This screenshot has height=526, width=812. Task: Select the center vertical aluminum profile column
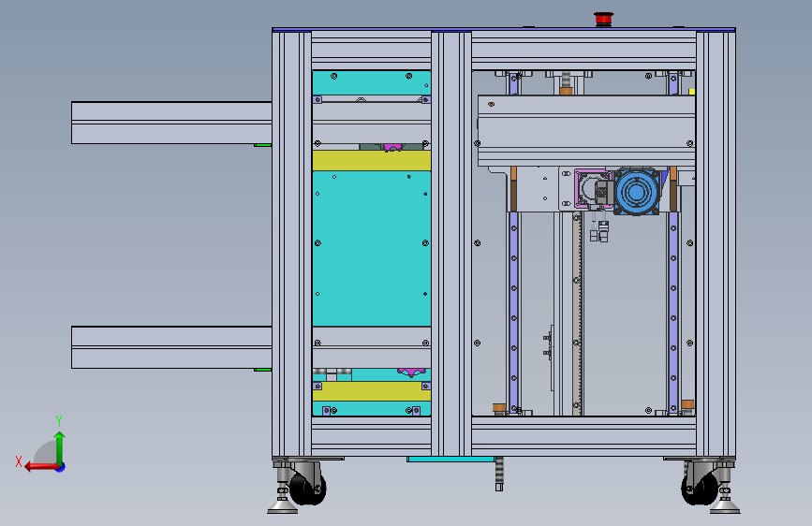451,243
